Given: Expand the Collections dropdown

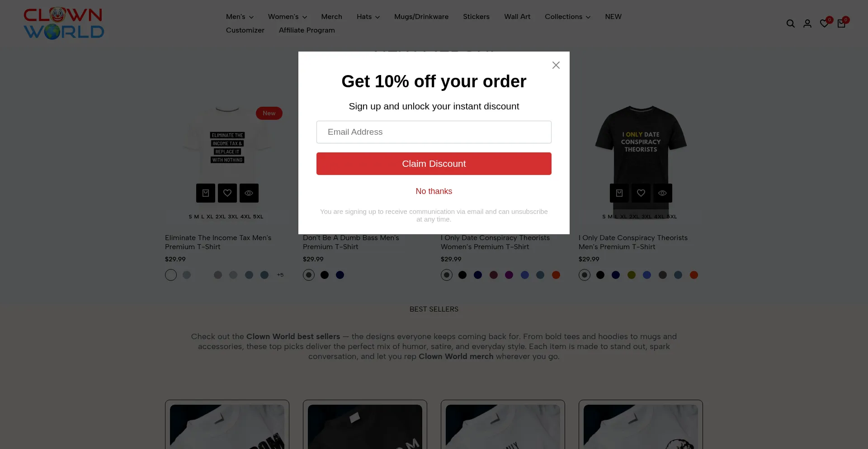Looking at the screenshot, I should (x=567, y=17).
